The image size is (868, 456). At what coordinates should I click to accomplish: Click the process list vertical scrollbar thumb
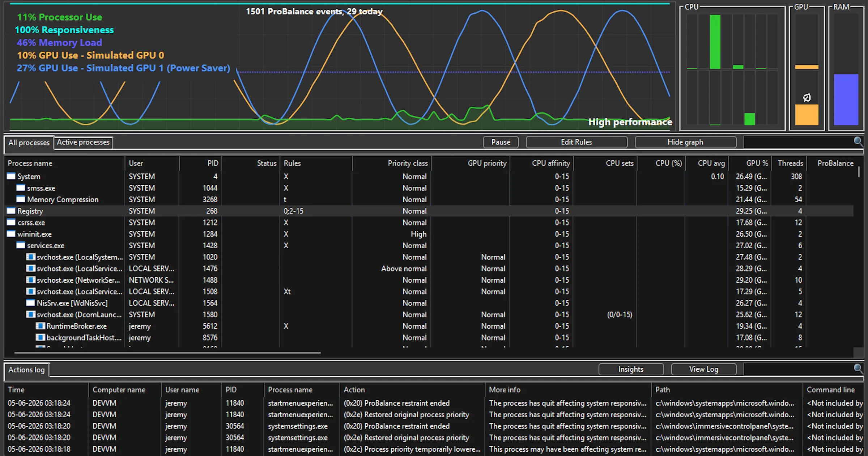[859, 172]
